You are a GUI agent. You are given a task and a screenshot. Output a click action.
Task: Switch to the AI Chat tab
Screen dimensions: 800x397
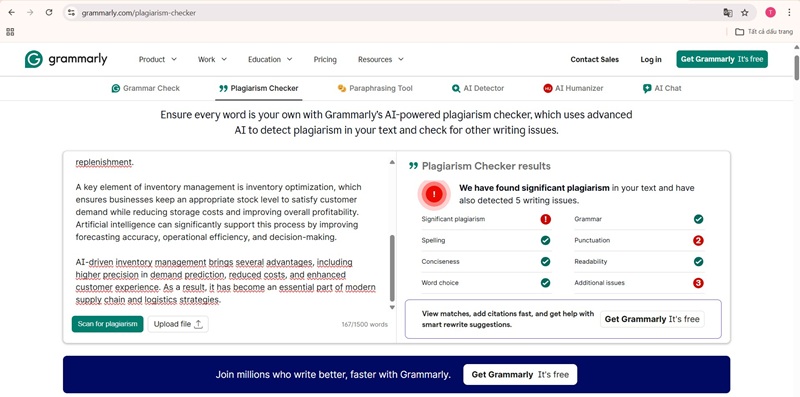(x=662, y=88)
